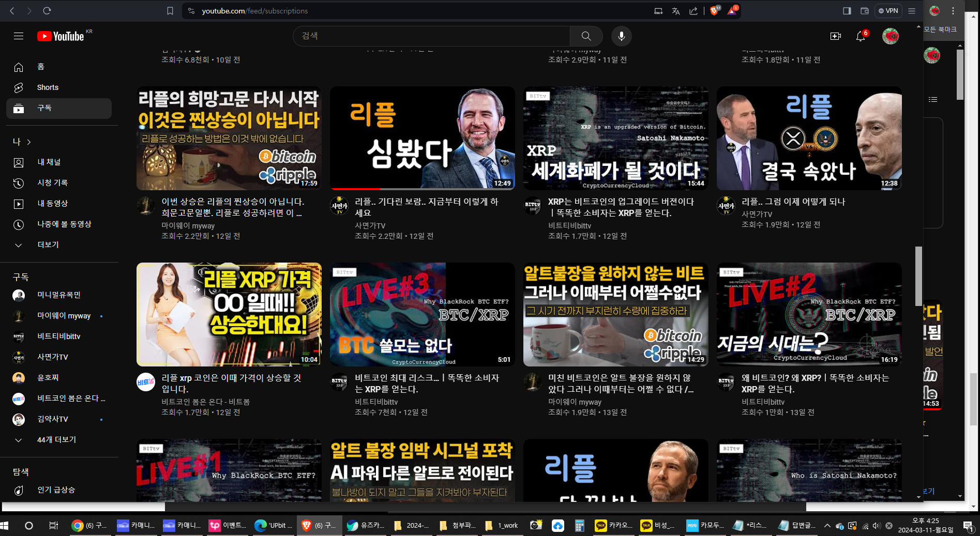The image size is (980, 536).
Task: Bookmark this page icon in address bar
Action: tap(170, 10)
